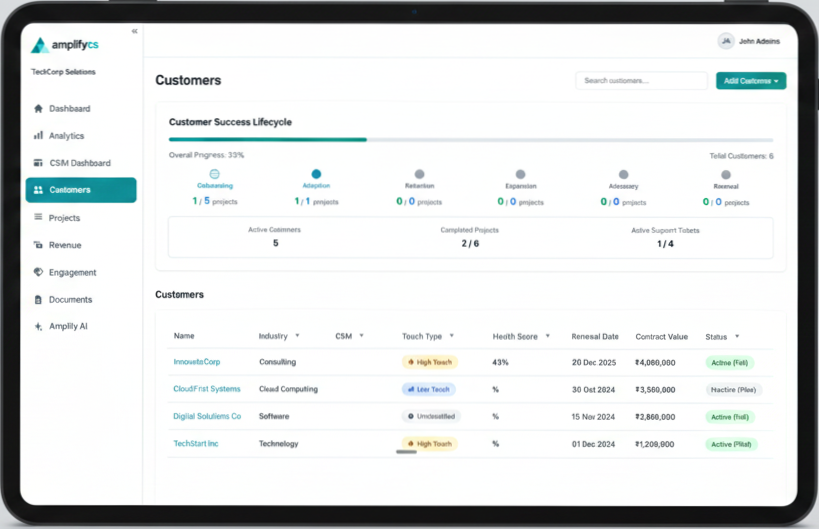
Task: Click the Engagement icon in sidebar
Action: coord(38,272)
